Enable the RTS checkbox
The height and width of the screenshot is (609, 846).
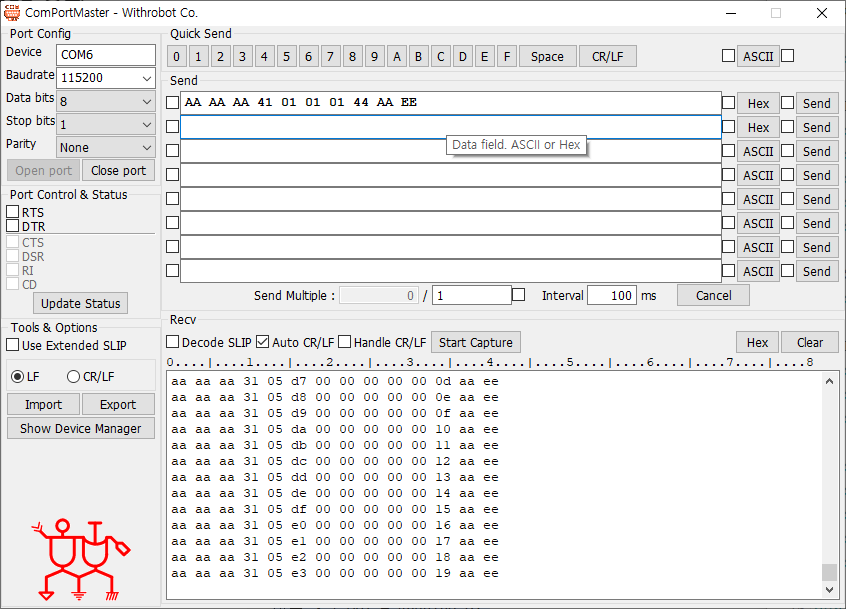(x=13, y=211)
